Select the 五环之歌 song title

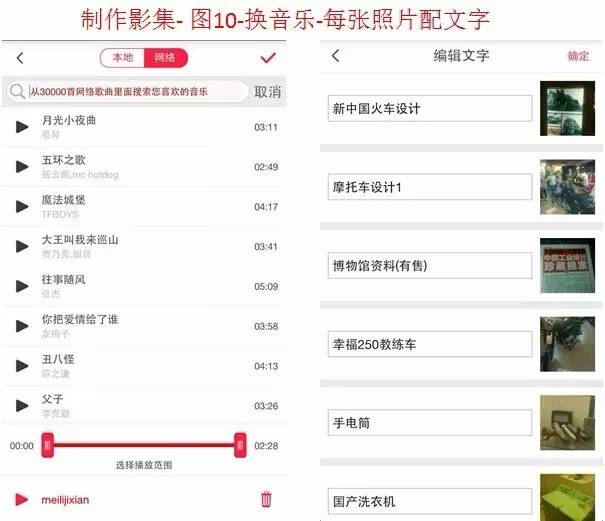(x=63, y=160)
